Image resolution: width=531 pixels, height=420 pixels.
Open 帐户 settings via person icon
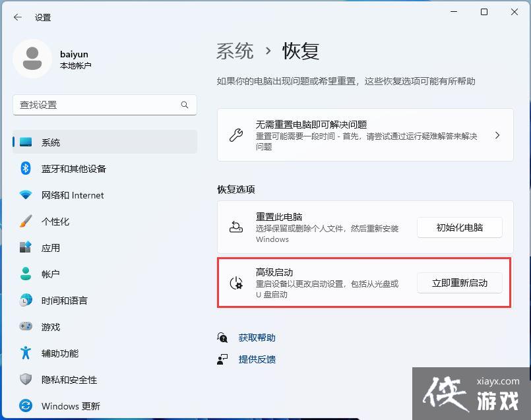tap(24, 274)
